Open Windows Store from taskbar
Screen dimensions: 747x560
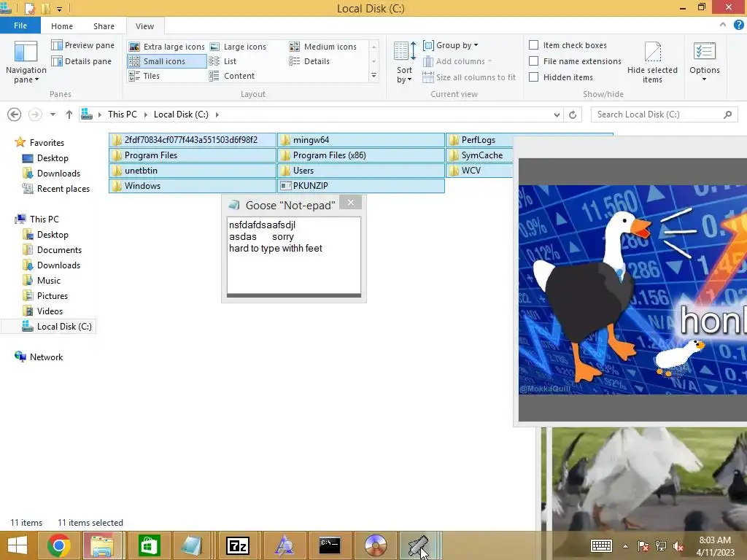(149, 545)
